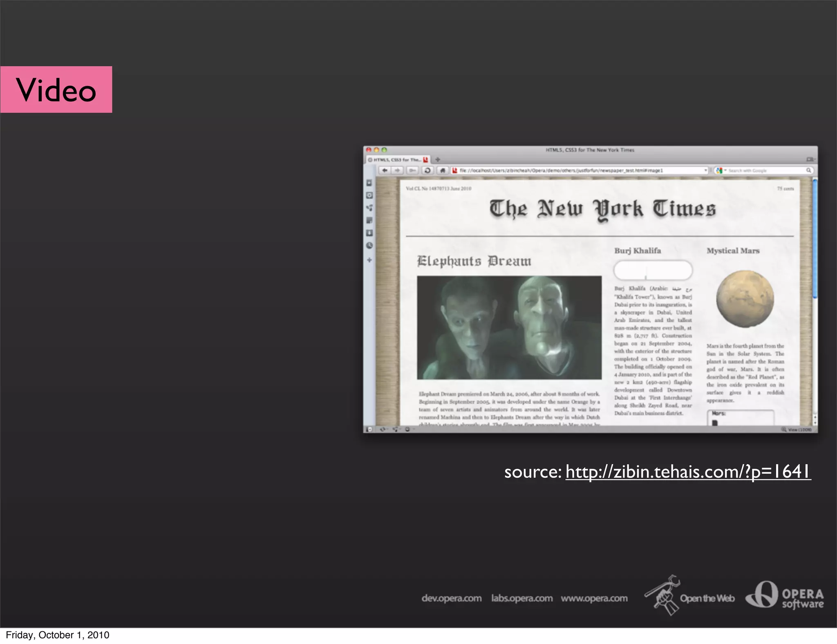Visit labs.opera.com footer link
The image size is (837, 644).
coord(522,598)
